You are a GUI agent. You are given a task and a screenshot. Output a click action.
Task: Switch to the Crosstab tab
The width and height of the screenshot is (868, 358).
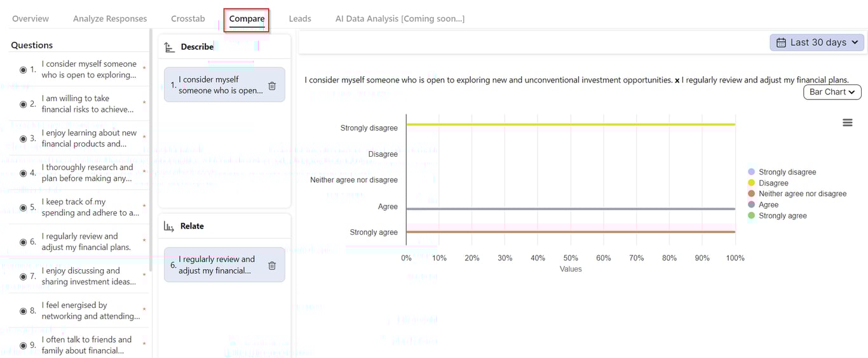tap(188, 18)
